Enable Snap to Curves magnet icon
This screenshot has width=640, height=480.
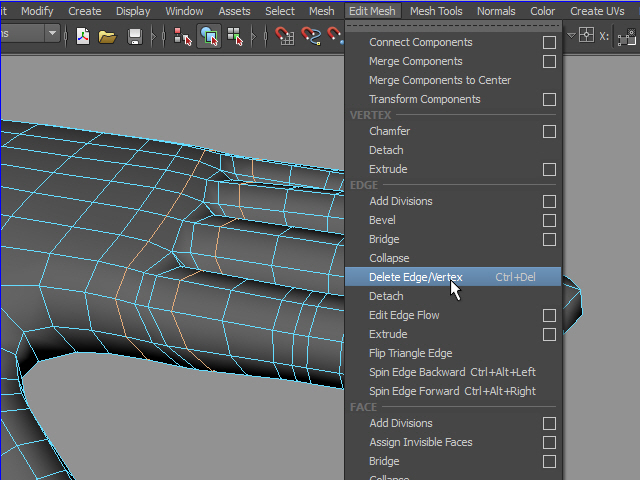pos(311,36)
